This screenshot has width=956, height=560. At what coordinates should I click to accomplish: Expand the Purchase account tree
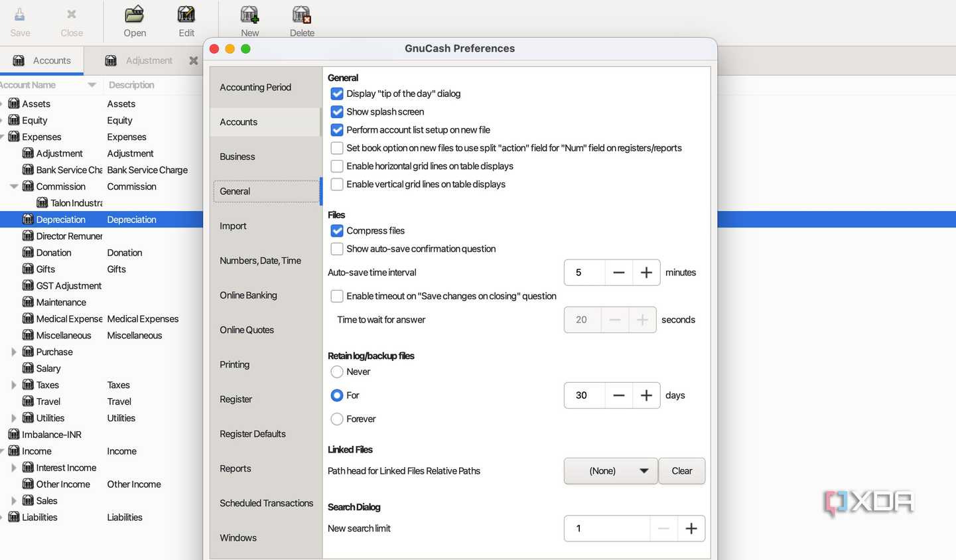[x=14, y=352]
